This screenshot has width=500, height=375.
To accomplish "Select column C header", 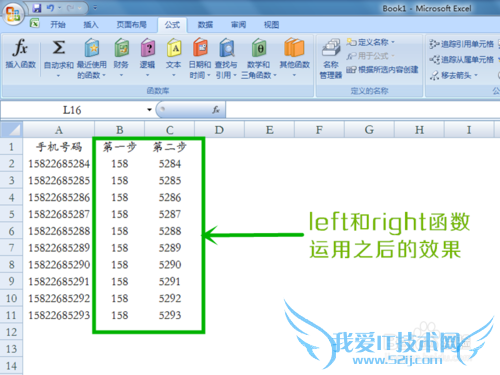I will pos(170,130).
